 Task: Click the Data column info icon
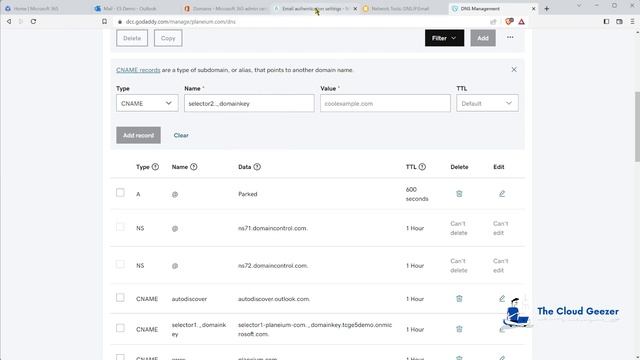(257, 167)
